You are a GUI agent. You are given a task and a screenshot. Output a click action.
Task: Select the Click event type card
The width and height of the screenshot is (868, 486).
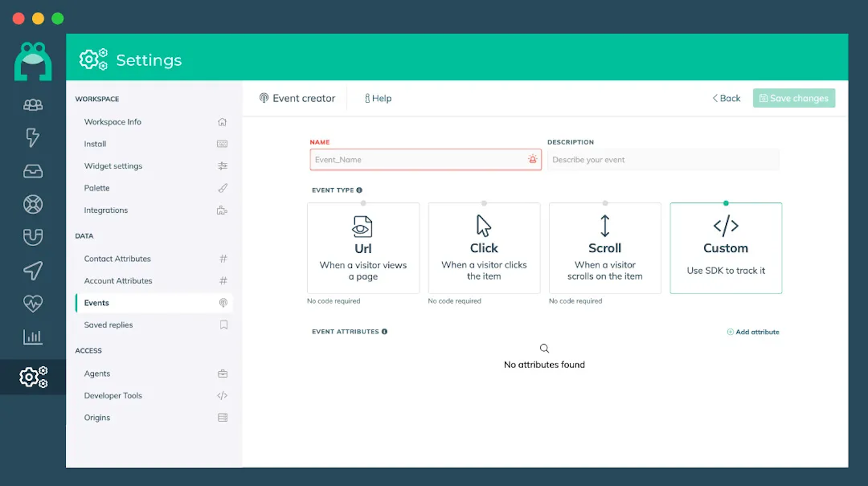(484, 248)
